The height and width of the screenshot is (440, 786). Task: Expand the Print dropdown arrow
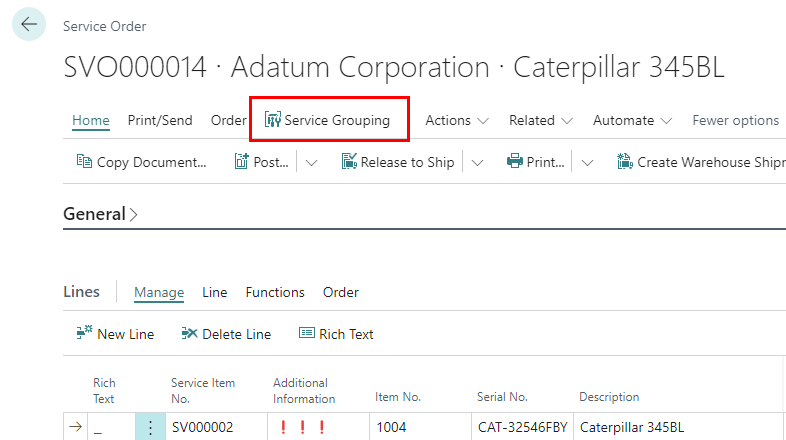(x=588, y=162)
